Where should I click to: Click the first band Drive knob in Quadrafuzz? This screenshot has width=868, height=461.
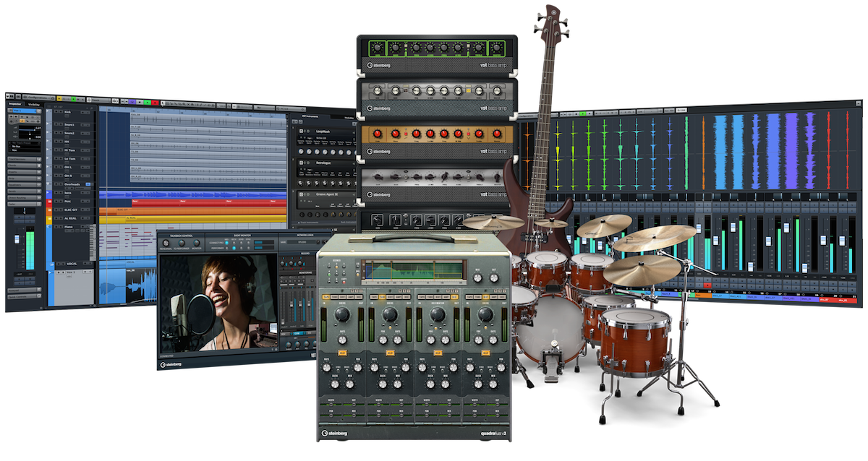pyautogui.click(x=344, y=315)
